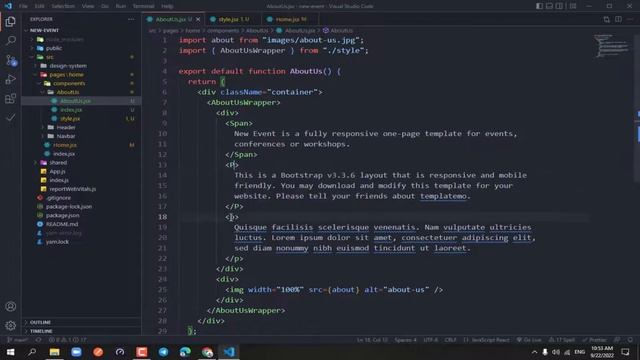Expand the node_modules folder
The width and height of the screenshot is (640, 360).
(64, 39)
